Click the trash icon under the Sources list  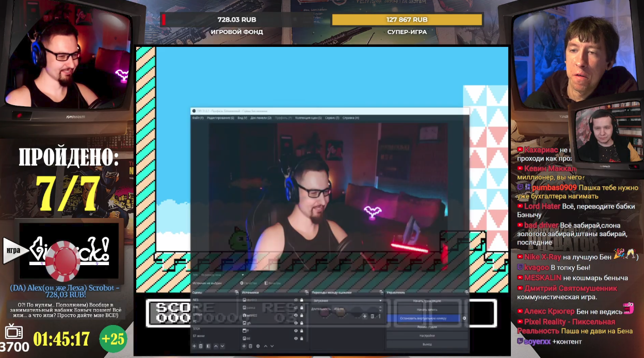pyautogui.click(x=251, y=346)
